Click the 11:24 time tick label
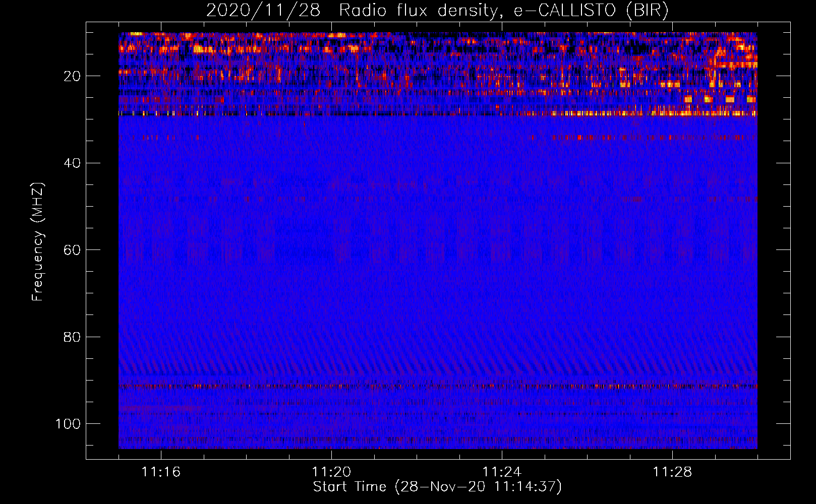 coord(502,472)
